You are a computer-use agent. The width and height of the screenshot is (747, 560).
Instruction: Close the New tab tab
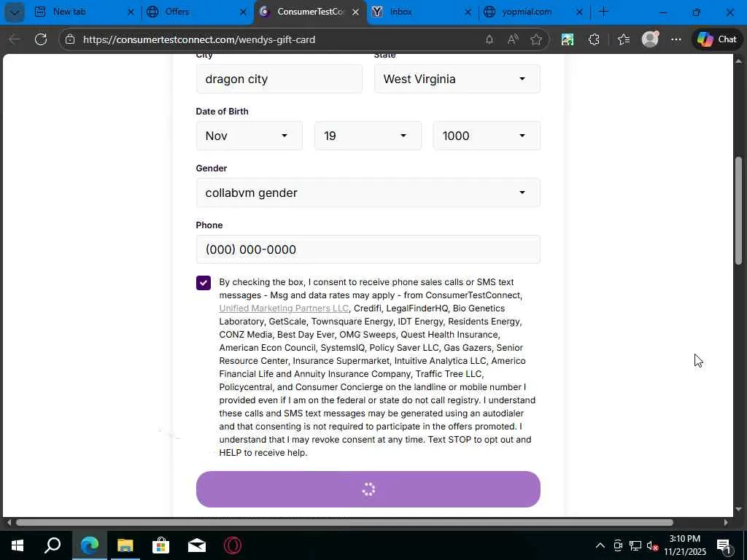[131, 12]
